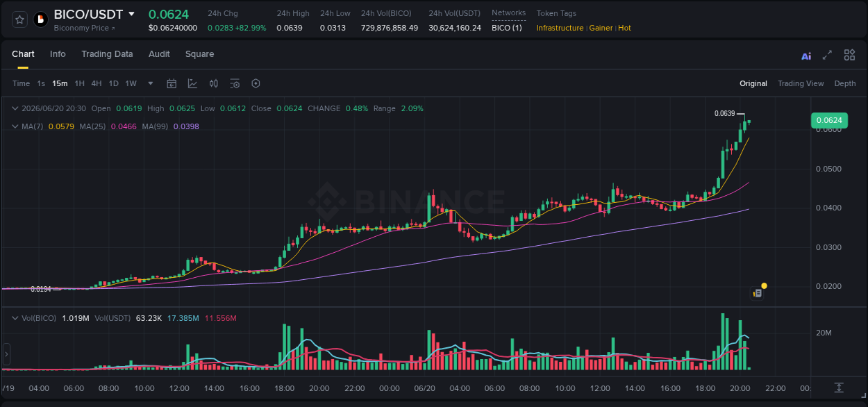This screenshot has width=868, height=407.
Task: Click the 24h Vol(BICO) value 729,876,858.49
Action: 390,28
